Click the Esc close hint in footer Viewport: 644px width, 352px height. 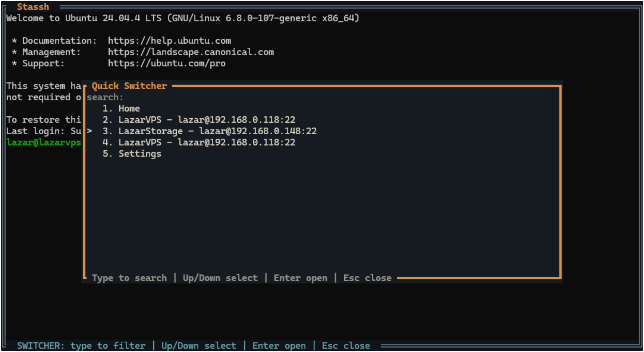(367, 278)
